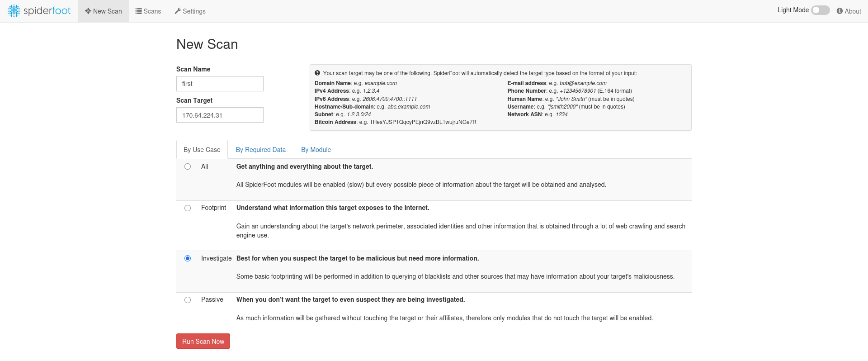Switch to the By Required Data tab

tap(260, 150)
